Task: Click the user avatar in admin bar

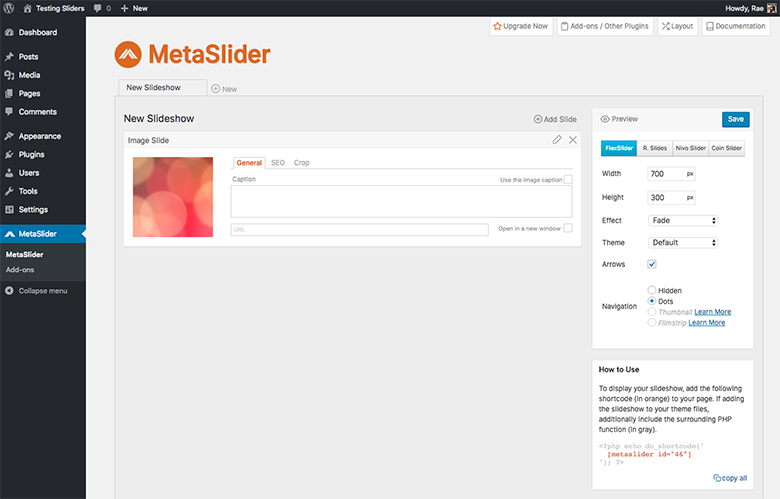Action: click(772, 8)
